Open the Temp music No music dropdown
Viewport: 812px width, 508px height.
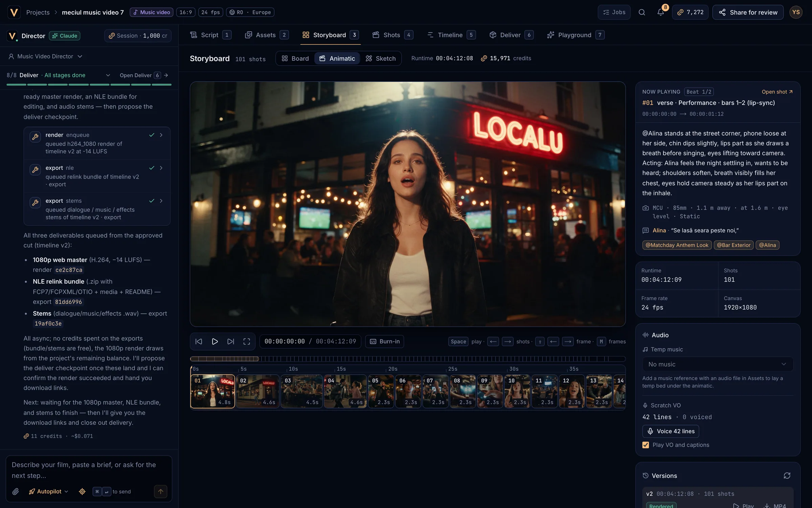tap(718, 364)
